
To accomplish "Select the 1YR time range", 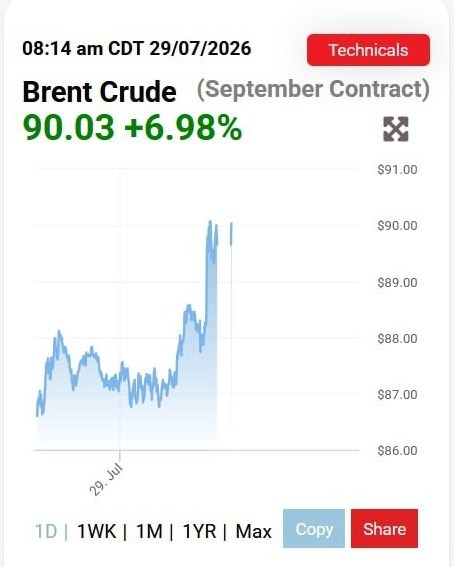I will 199,532.
